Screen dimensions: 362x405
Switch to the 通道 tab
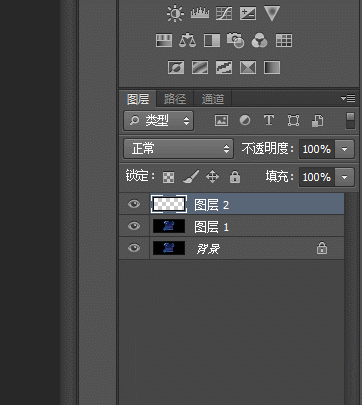(x=213, y=99)
